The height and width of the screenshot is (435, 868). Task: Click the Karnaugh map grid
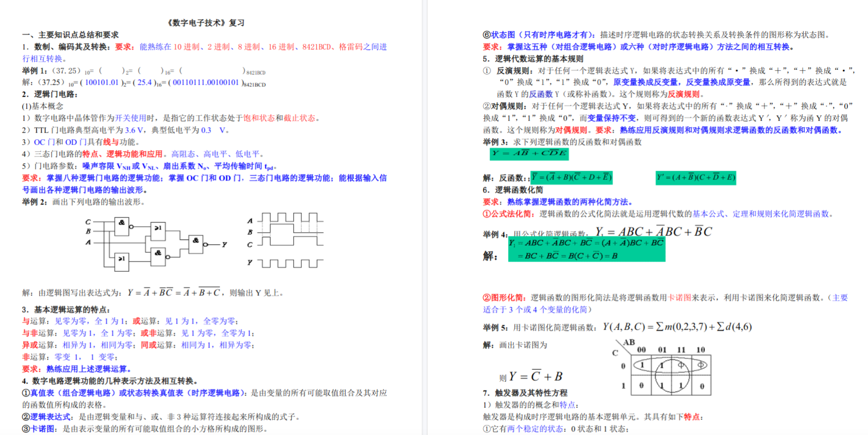[671, 375]
